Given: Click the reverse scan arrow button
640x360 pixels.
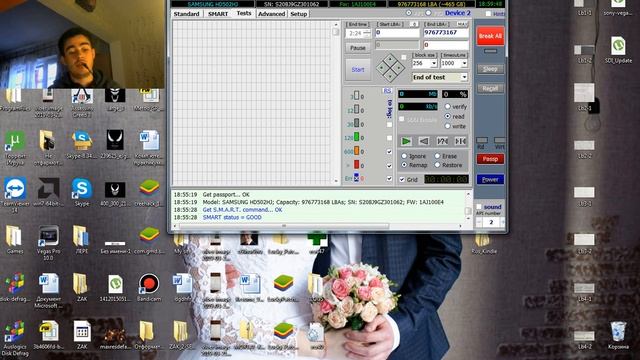Looking at the screenshot, I should (424, 141).
